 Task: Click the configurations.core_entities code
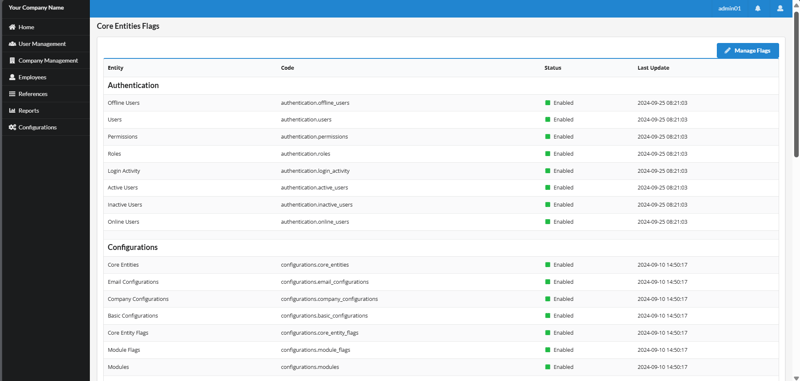315,265
